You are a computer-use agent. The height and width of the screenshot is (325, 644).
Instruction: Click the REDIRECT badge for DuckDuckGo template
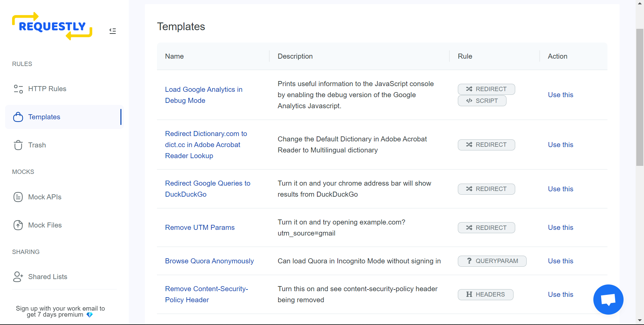point(486,189)
